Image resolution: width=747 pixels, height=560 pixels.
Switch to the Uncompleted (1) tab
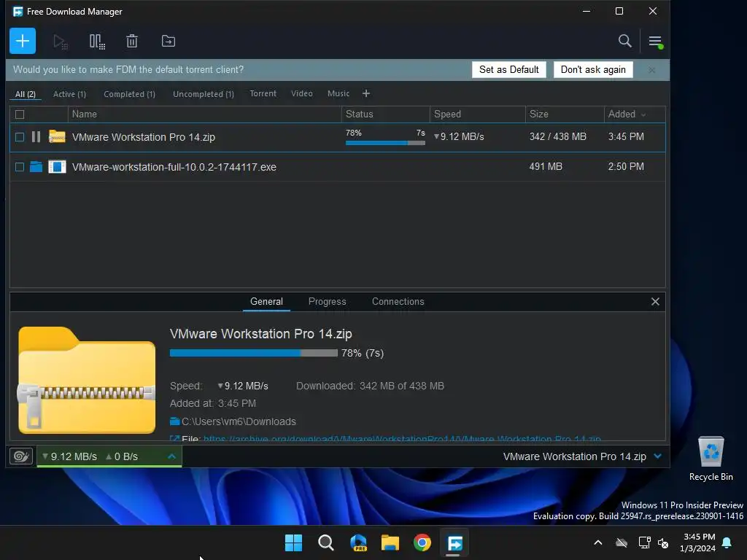click(x=204, y=94)
